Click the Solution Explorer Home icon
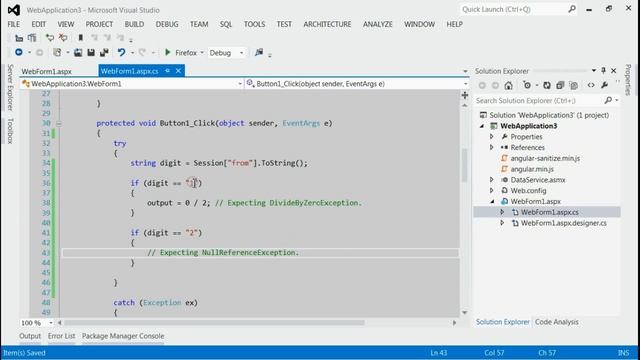Screen dimensions: 640x360 [x=508, y=85]
